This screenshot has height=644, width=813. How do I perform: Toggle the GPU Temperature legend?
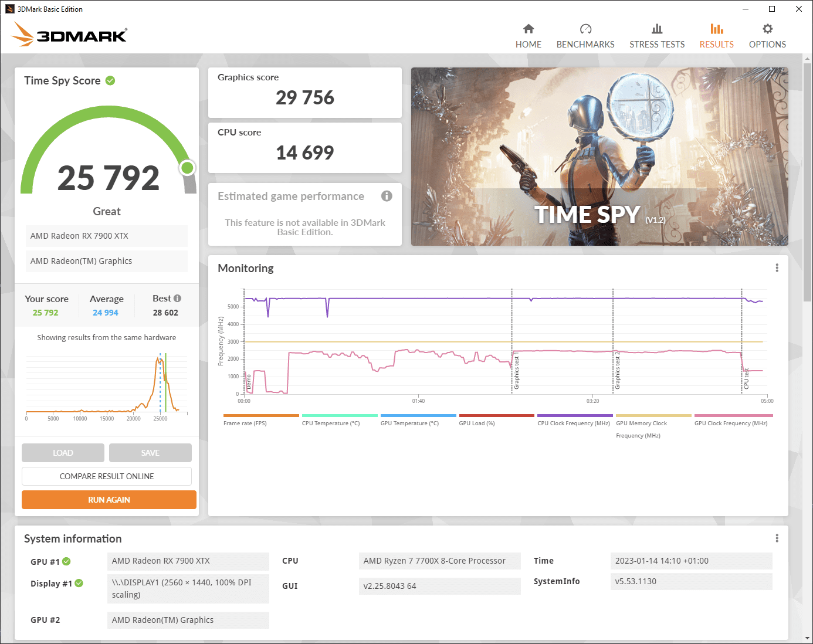pyautogui.click(x=418, y=420)
